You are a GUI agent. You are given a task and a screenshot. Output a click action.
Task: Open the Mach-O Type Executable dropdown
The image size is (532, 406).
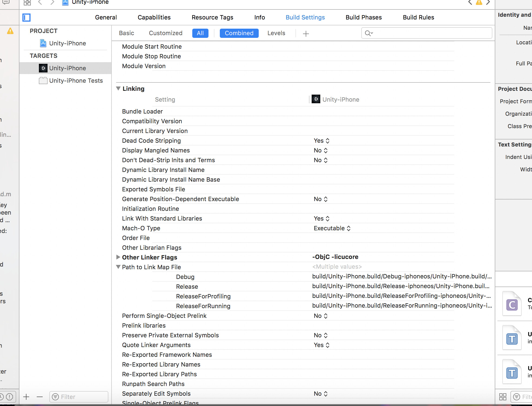[332, 228]
